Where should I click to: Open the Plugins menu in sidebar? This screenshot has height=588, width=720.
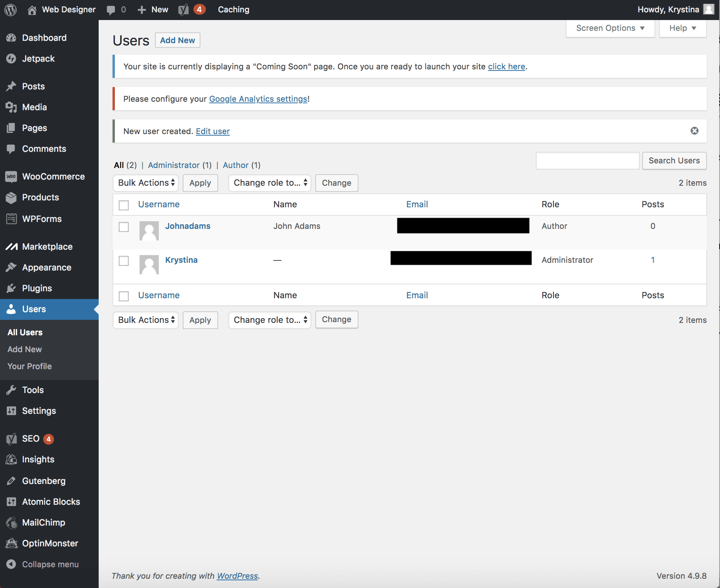click(x=37, y=288)
